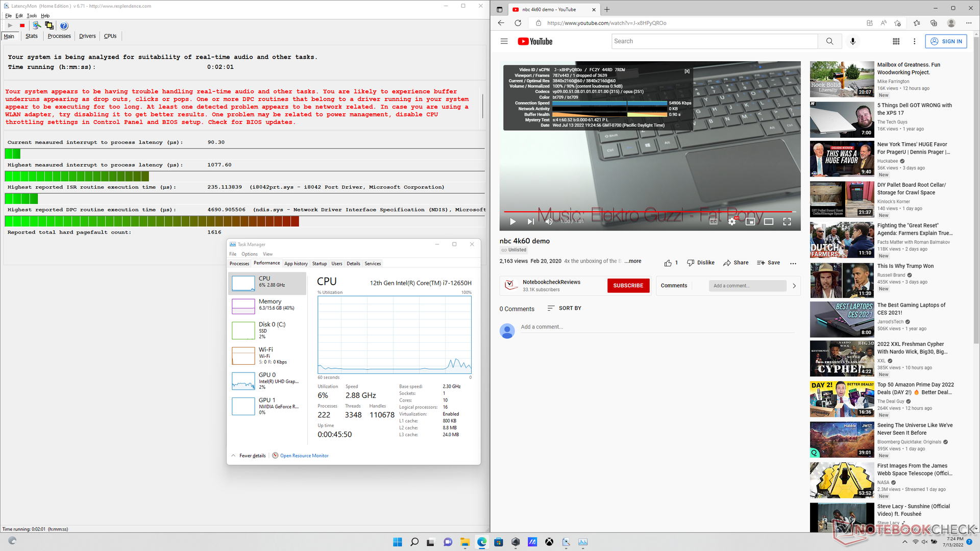The height and width of the screenshot is (551, 980).
Task: Dislike the video
Action: pos(700,263)
